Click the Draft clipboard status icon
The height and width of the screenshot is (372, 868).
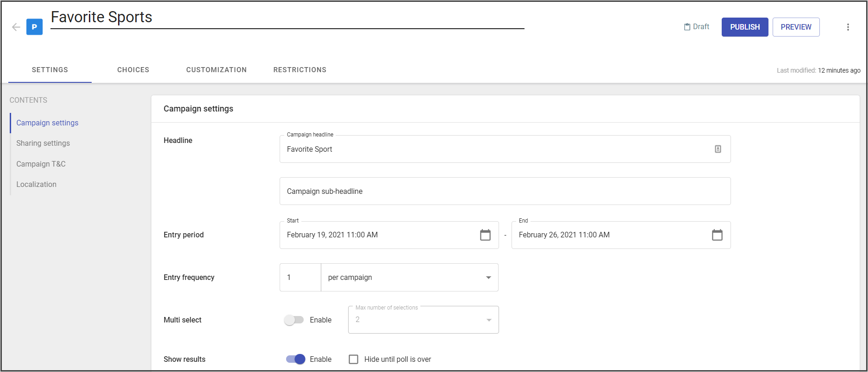(x=687, y=27)
